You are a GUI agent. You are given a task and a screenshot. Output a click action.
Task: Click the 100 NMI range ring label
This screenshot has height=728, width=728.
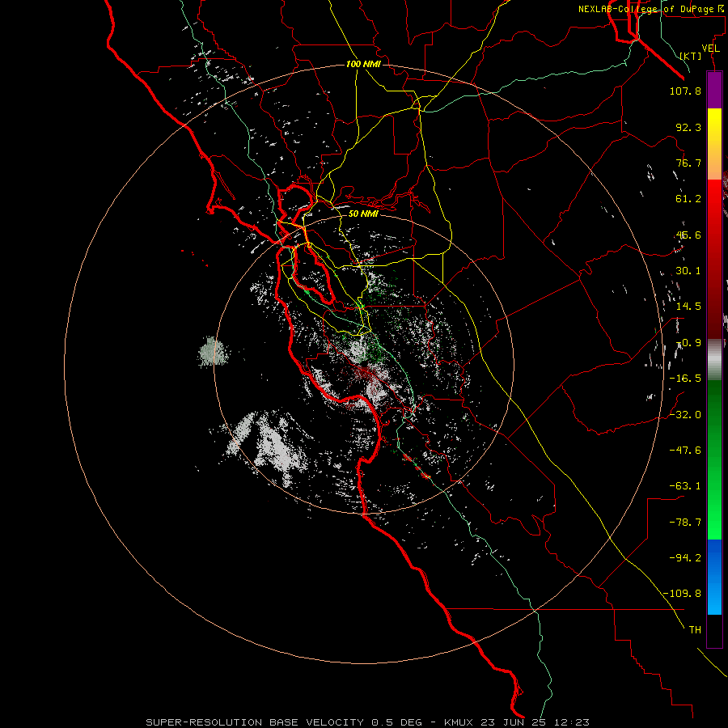tap(363, 64)
